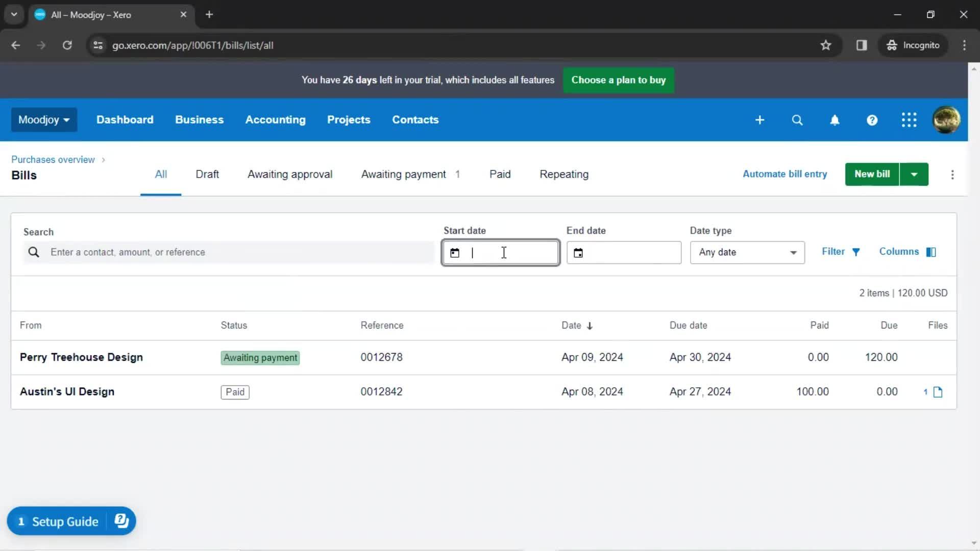This screenshot has width=980, height=551.
Task: Focus the Start date field
Action: point(500,253)
